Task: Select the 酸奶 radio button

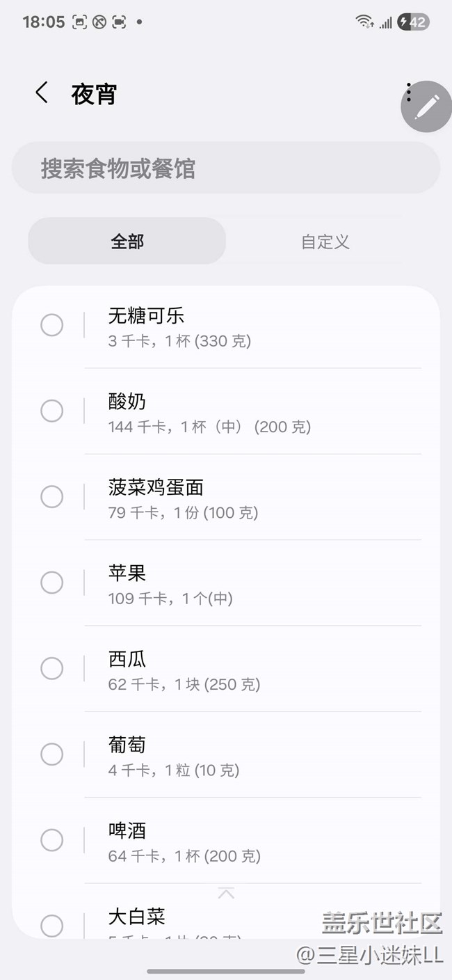Action: [x=52, y=411]
